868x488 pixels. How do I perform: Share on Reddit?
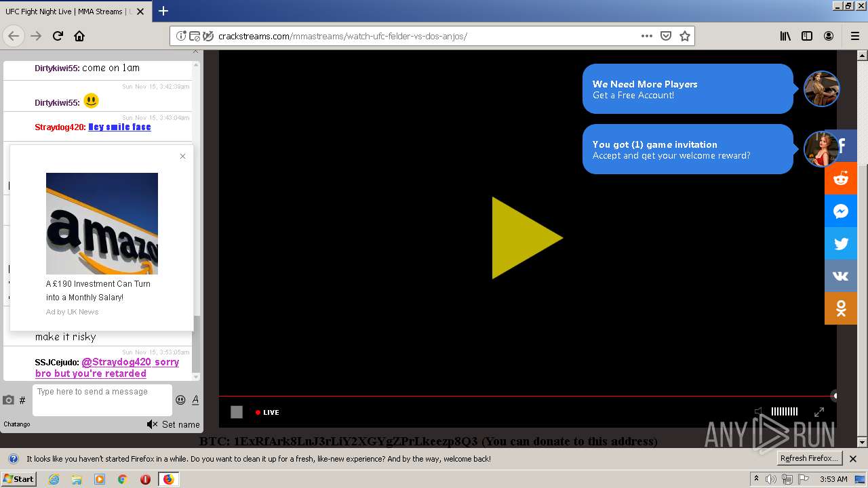coord(841,178)
